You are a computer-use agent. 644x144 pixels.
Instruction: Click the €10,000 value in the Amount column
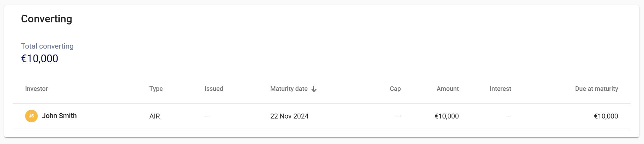pyautogui.click(x=446, y=116)
